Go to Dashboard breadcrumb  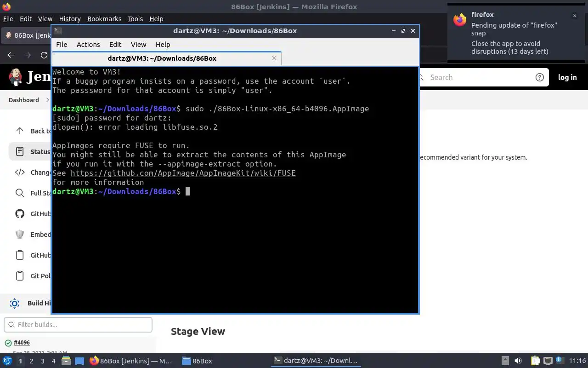[x=23, y=100]
